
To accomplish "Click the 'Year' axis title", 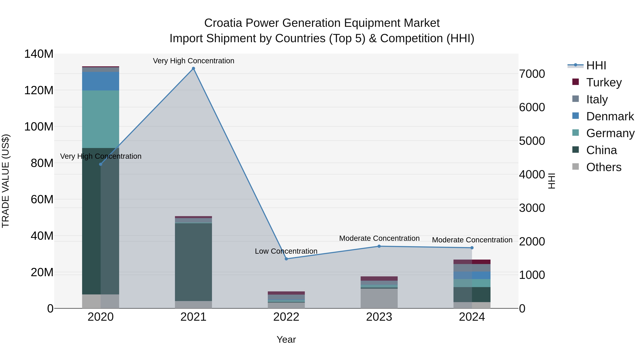I will click(x=286, y=339).
